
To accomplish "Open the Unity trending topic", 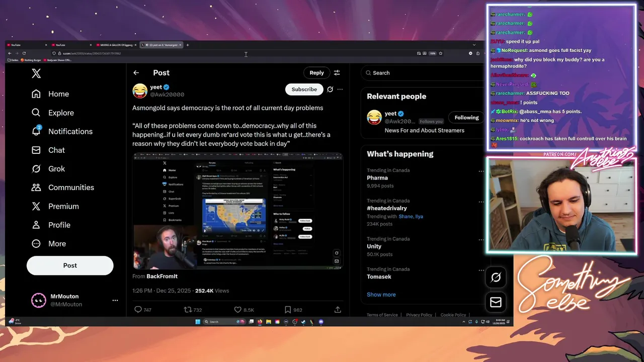I will (374, 246).
